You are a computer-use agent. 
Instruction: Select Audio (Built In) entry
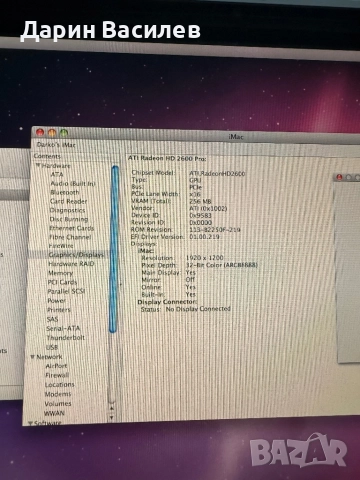(73, 183)
